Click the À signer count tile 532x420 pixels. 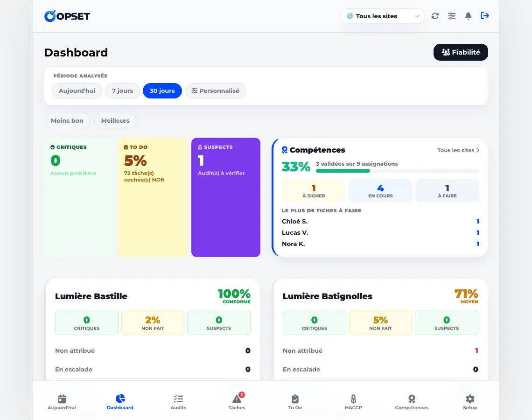click(314, 191)
